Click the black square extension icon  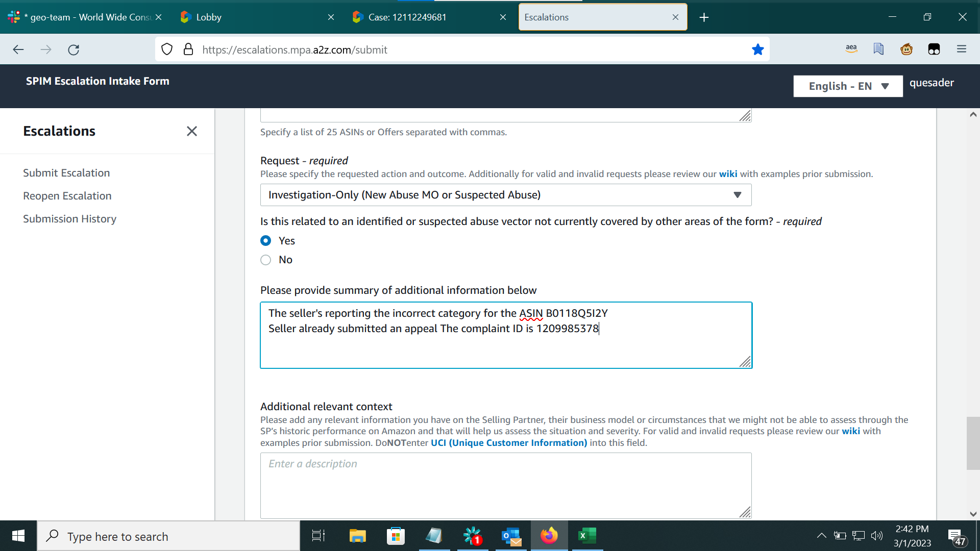pyautogui.click(x=934, y=49)
